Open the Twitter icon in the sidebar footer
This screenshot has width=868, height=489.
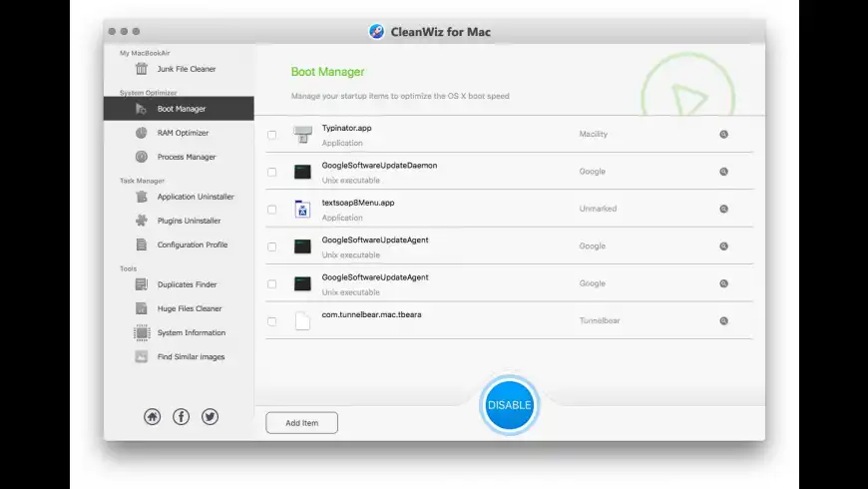[x=210, y=416]
